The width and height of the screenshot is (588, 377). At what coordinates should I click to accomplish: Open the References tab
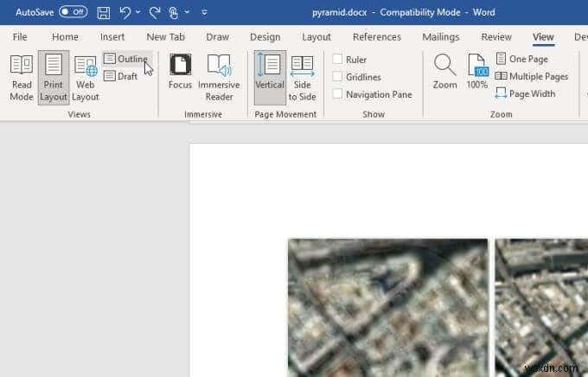pyautogui.click(x=377, y=37)
